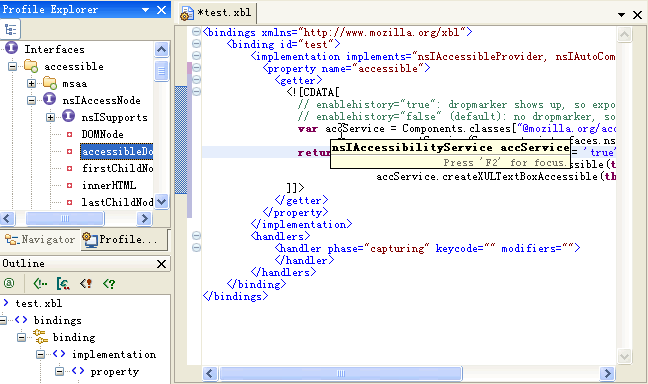Toggle the question mark tag icon in Outline
648x384 pixels.
coord(109,284)
